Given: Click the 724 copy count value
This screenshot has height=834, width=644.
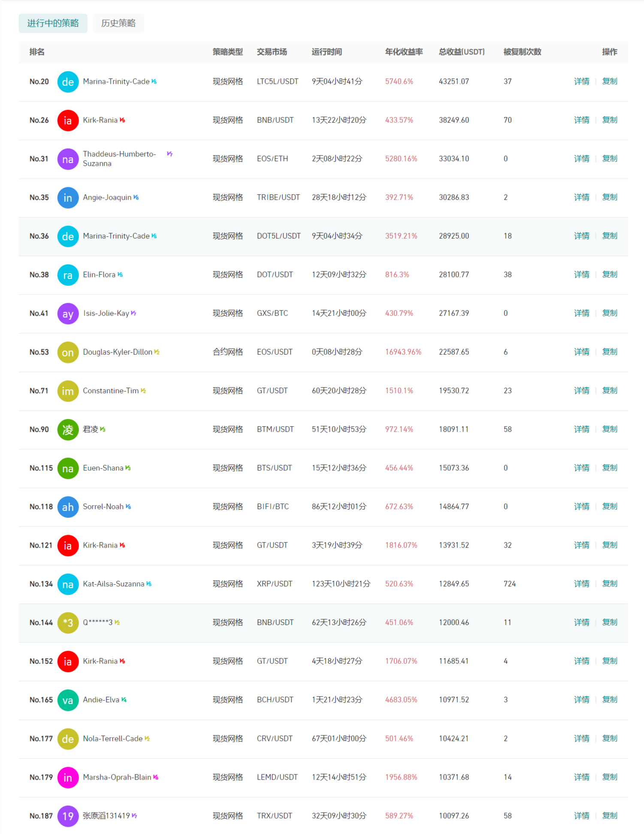Looking at the screenshot, I should [510, 584].
